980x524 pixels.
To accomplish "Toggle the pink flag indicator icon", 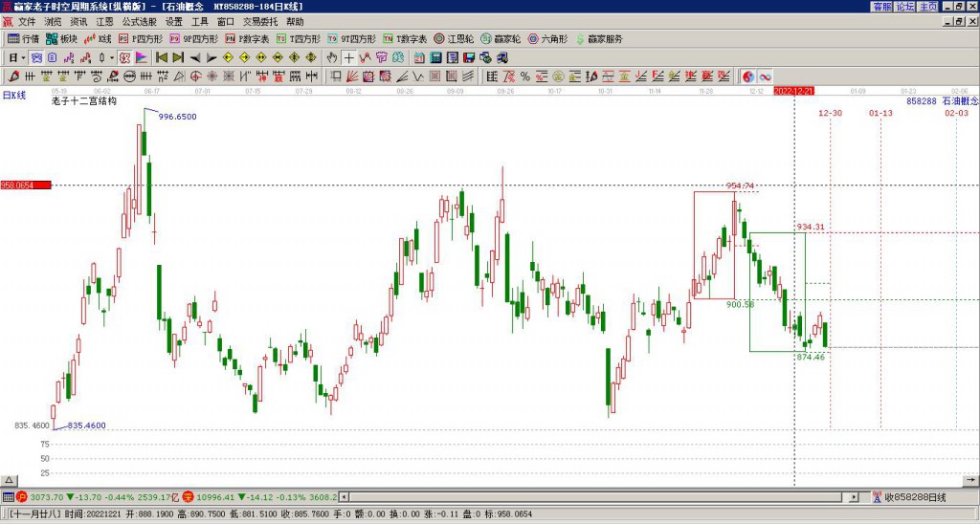I will coord(142,57).
